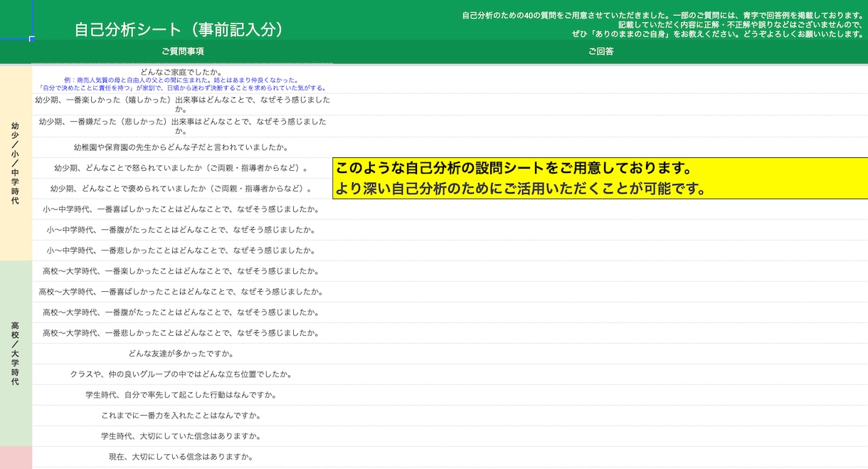Click the 幼少／小／中学時代 category cell
Image resolution: width=868 pixels, height=469 pixels.
click(16, 163)
